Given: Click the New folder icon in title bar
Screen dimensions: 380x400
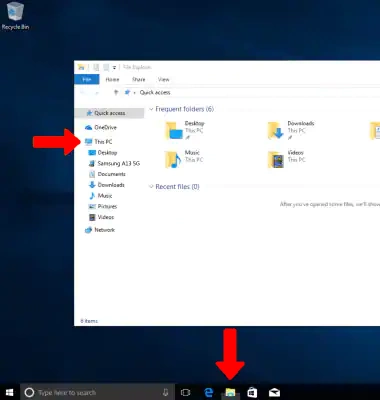Looking at the screenshot, I should tap(106, 67).
